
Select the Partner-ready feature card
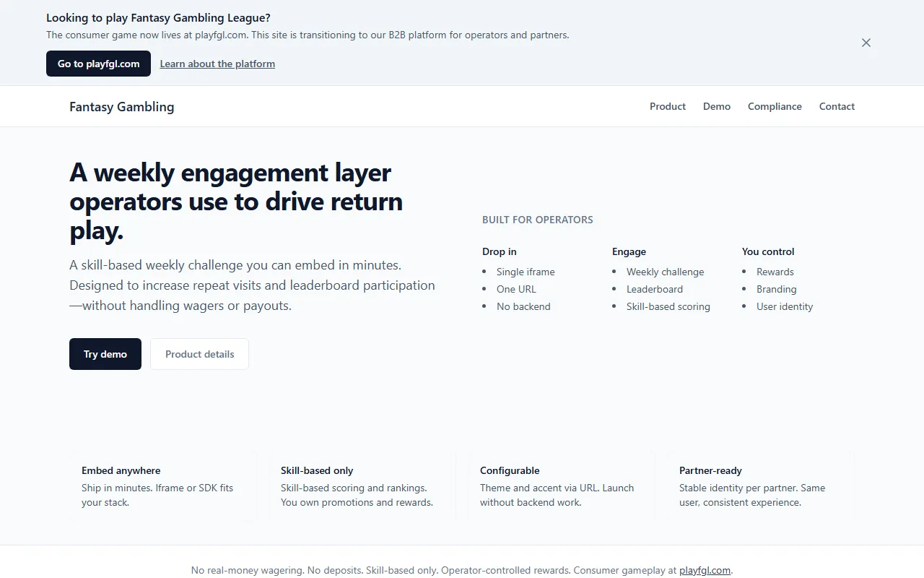pos(761,486)
